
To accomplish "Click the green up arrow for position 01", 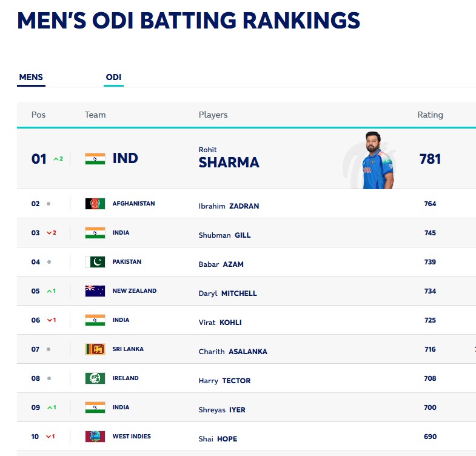I will point(56,159).
